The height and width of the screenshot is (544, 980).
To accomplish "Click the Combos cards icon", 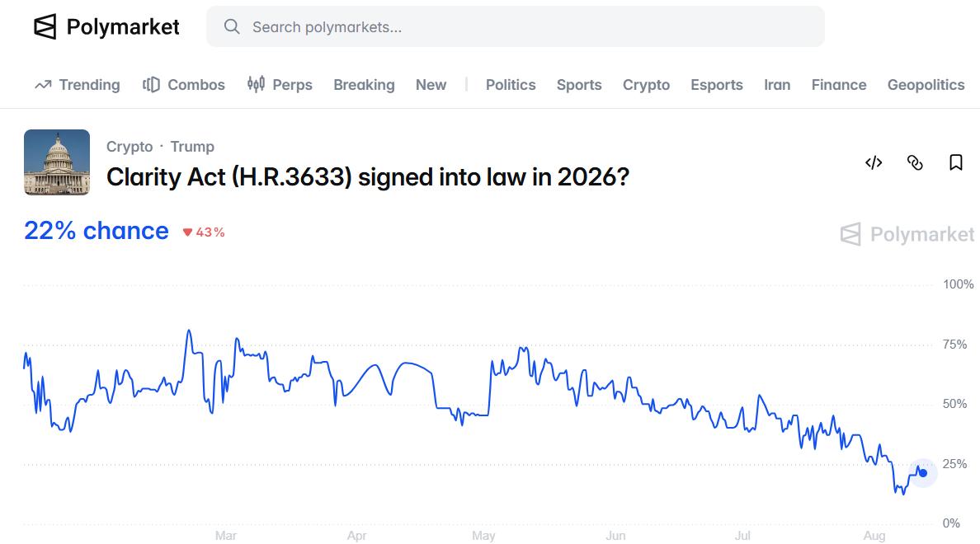I will click(x=151, y=84).
